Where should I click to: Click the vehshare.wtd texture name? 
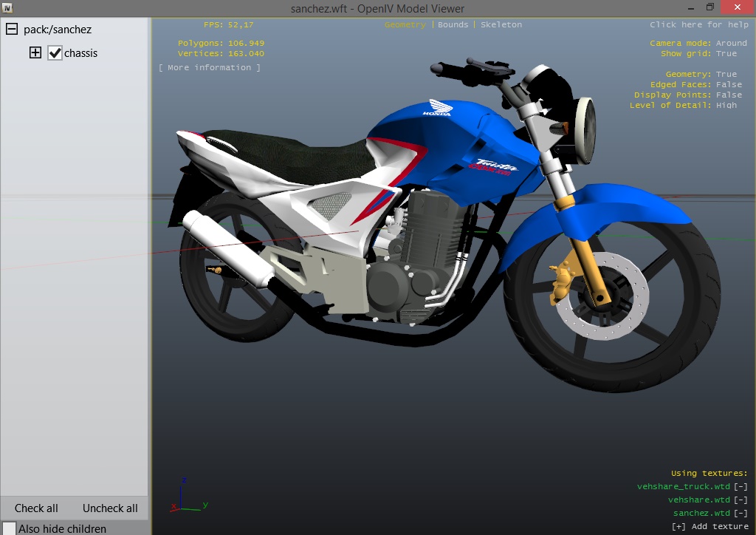tap(698, 500)
